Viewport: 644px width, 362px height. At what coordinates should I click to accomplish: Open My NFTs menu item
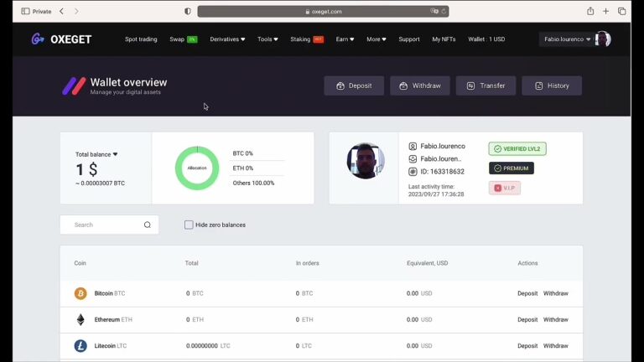[444, 39]
